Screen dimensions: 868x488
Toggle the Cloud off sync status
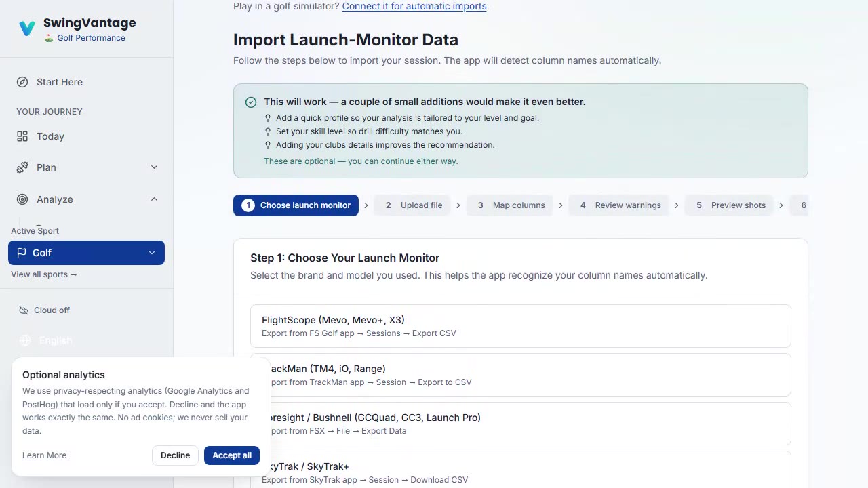[44, 310]
